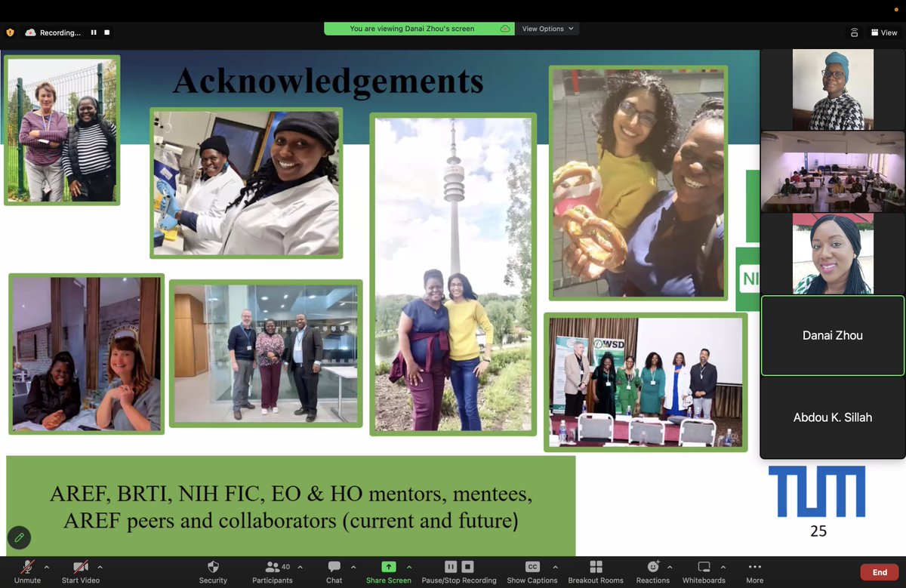Open the View Options dropdown
The height and width of the screenshot is (588, 906).
coord(548,29)
